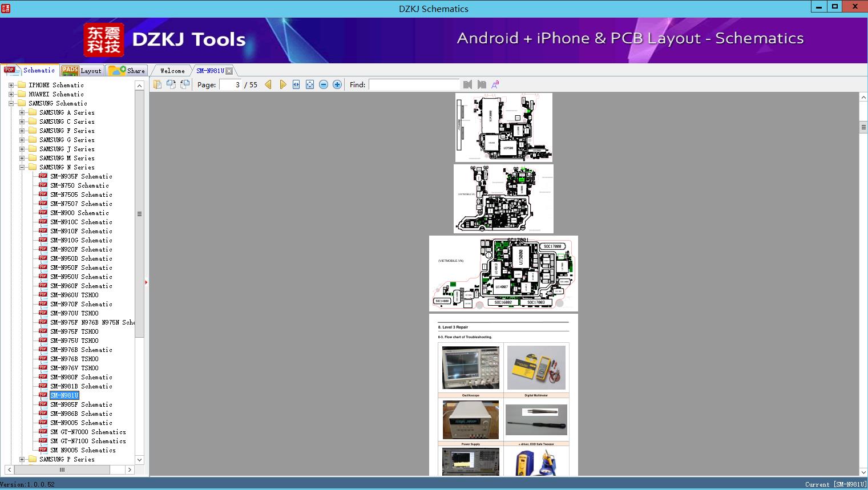Image resolution: width=868 pixels, height=490 pixels.
Task: Click the second PCB layout page
Action: click(x=503, y=199)
